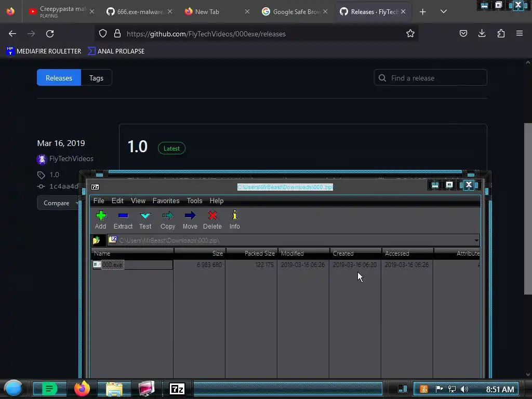Open the Compare dropdown on GitHub

click(58, 203)
